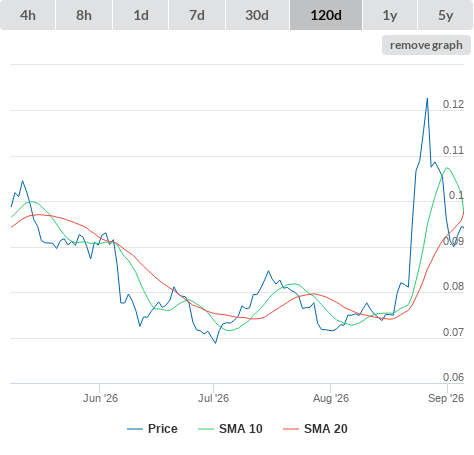Screen dimensions: 474x455
Task: Click the price peak above 0.12
Action: (427, 99)
